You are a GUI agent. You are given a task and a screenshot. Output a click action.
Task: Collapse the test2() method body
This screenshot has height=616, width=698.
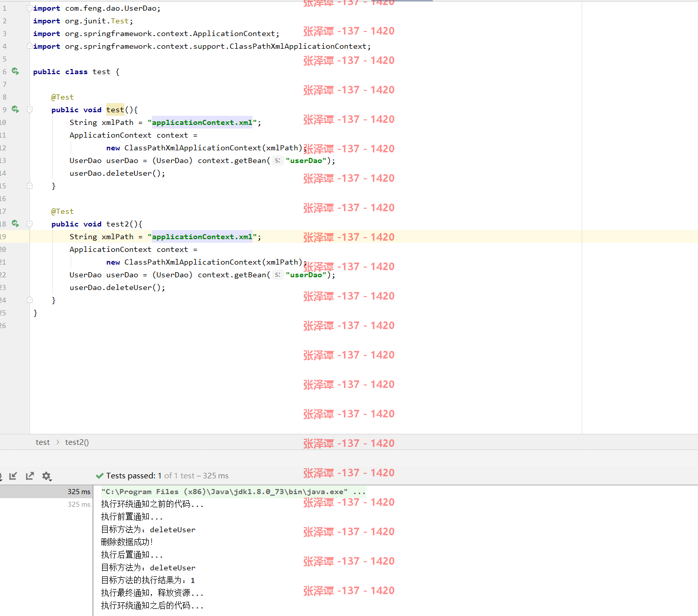tap(29, 224)
